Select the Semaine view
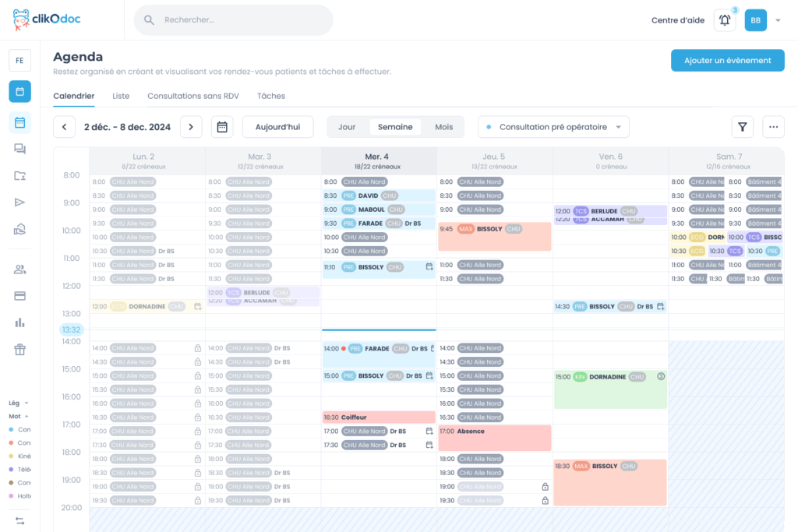This screenshot has width=798, height=532. click(395, 127)
